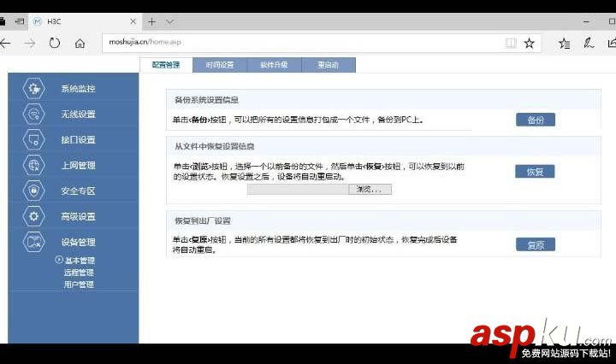Click the set-aside tabs icon
616x364 pixels.
(x=19, y=21)
